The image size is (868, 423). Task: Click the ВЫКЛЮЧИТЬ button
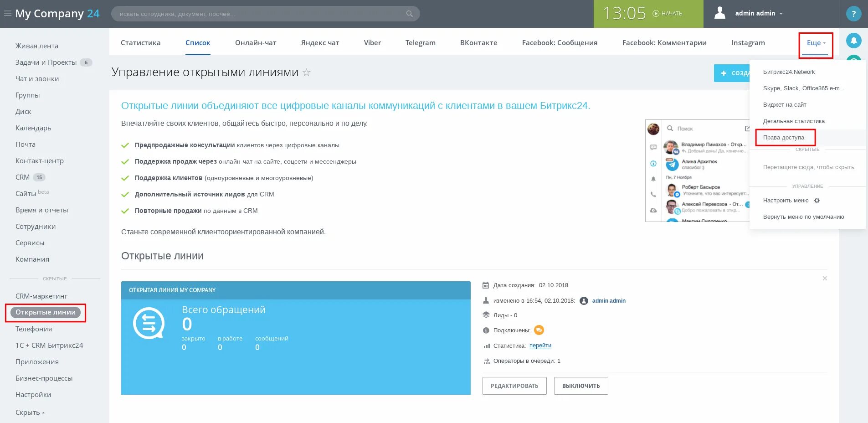pyautogui.click(x=581, y=386)
